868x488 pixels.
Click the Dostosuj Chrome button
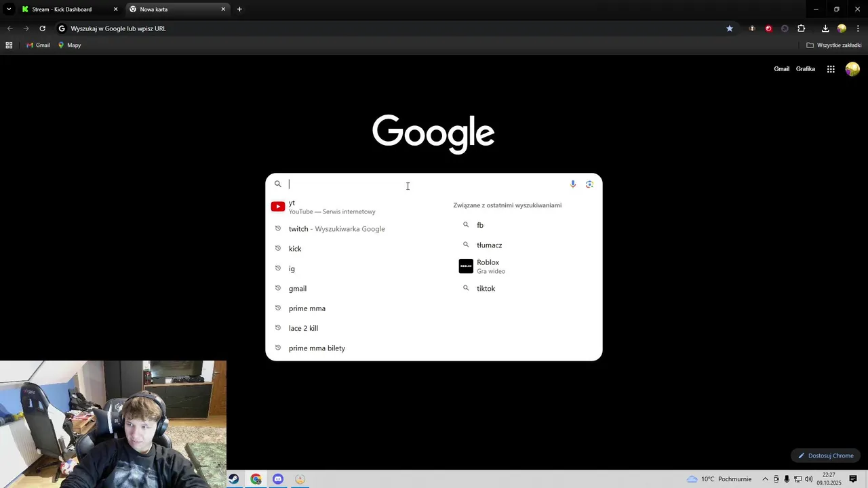coord(825,455)
